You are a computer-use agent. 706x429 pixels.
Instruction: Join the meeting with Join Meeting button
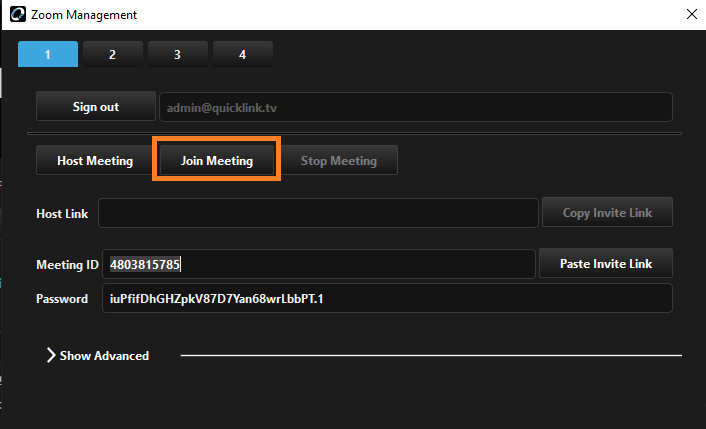[x=217, y=160]
